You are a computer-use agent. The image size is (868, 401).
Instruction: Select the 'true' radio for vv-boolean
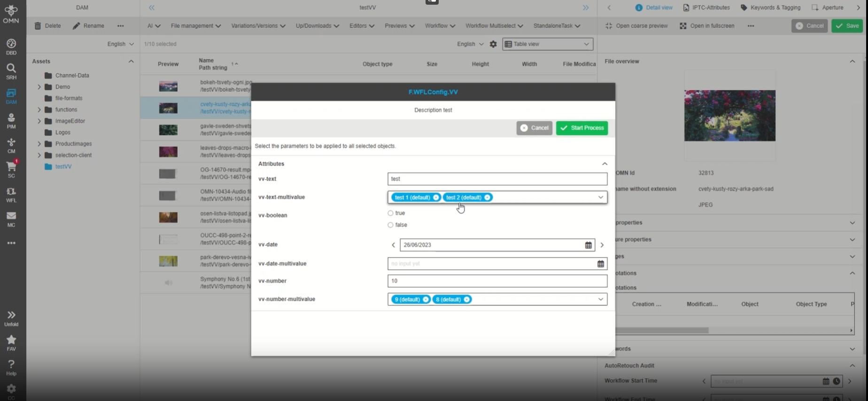(x=390, y=213)
